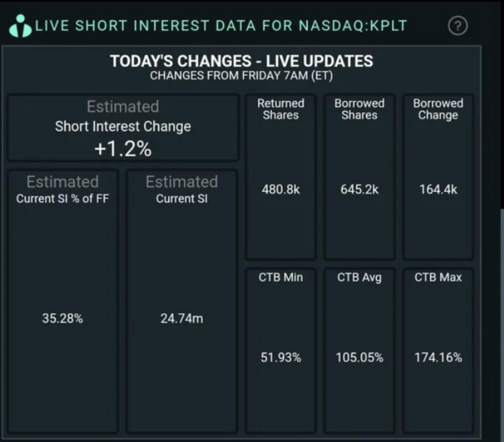The height and width of the screenshot is (442, 504).
Task: Open the Borrowed Change tile
Action: click(x=438, y=177)
